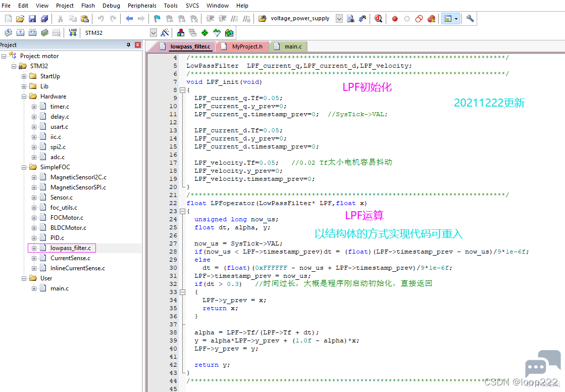
Task: Create a new file with the New icon
Action: point(8,18)
